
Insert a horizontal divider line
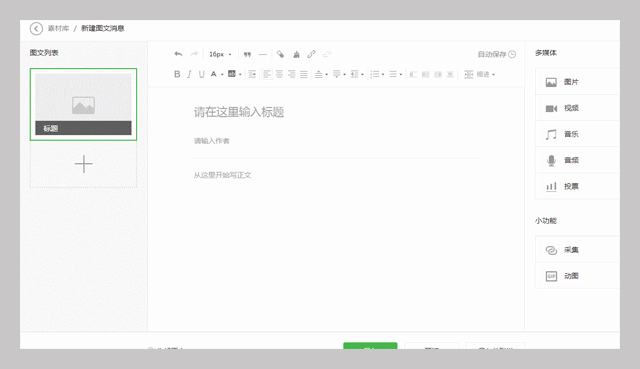(263, 54)
